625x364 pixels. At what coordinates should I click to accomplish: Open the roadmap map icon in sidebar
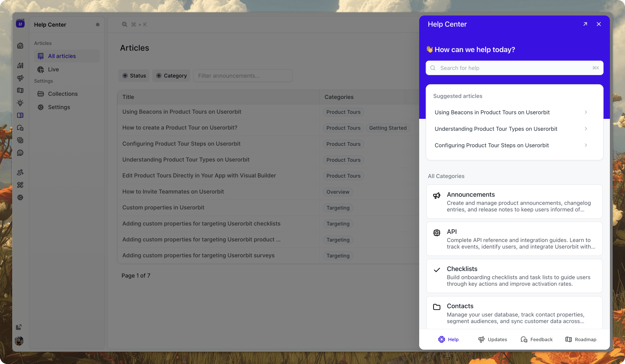(20, 91)
